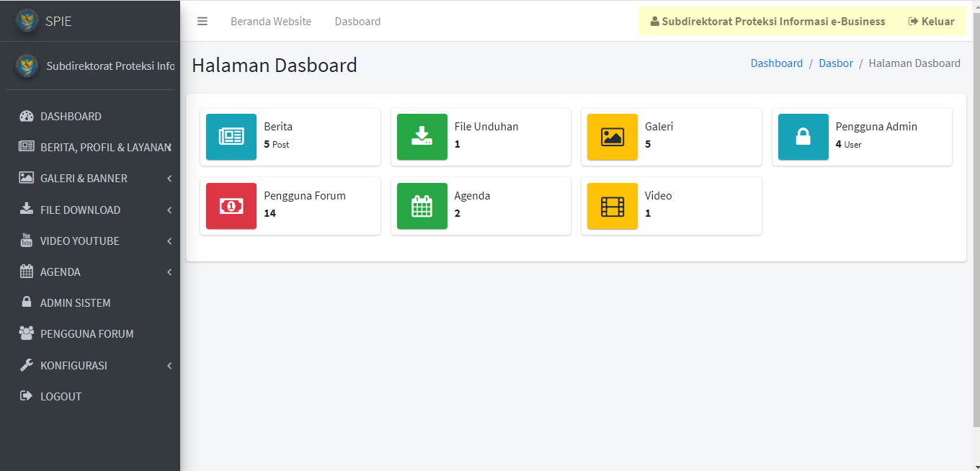Click the sign-out icon beside LOGOUT
The image size is (980, 471).
(27, 396)
